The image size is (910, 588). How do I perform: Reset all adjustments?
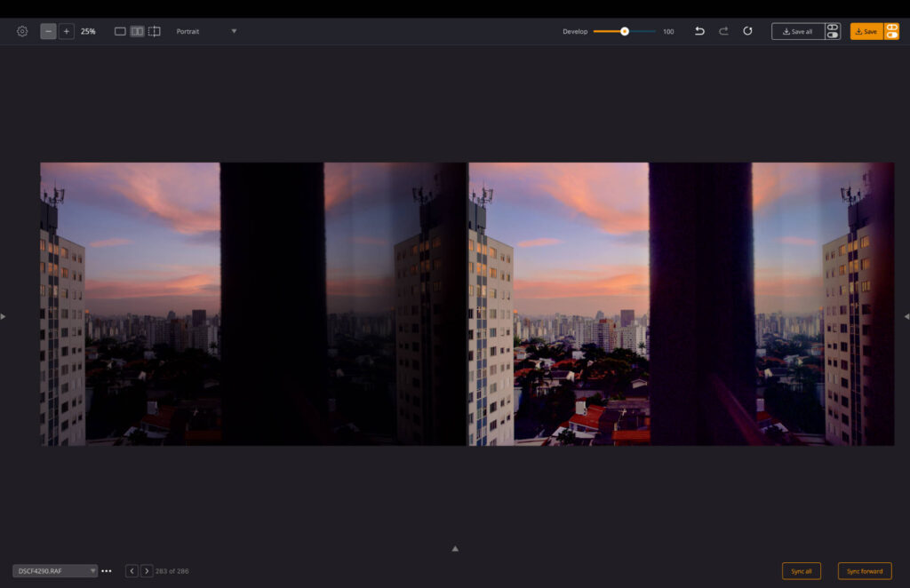[747, 31]
